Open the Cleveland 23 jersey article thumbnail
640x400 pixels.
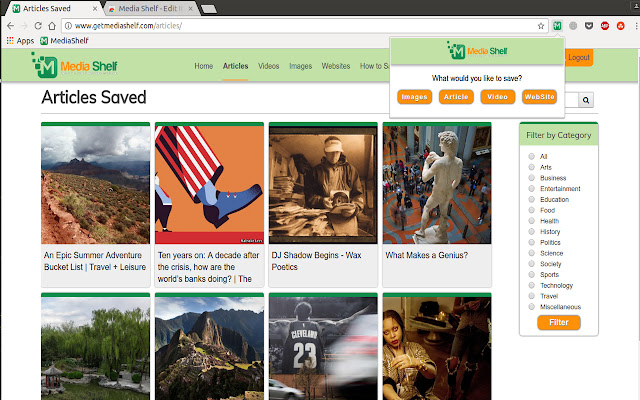coord(323,348)
